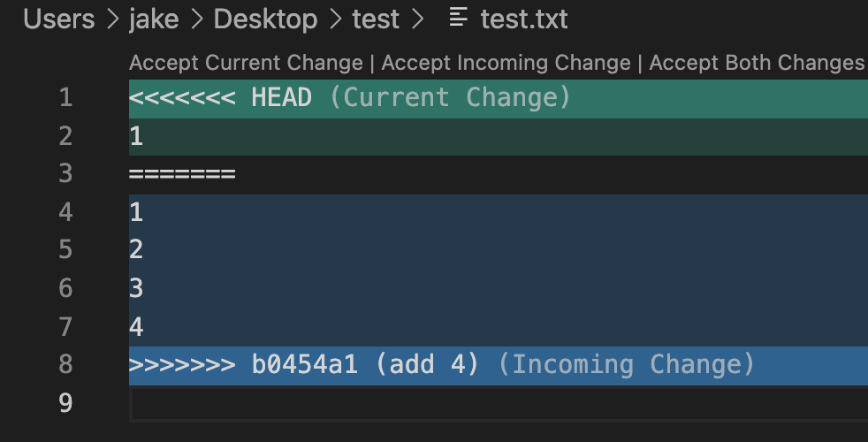Place cursor after 4 on line 7
The image size is (868, 442).
pyautogui.click(x=145, y=327)
